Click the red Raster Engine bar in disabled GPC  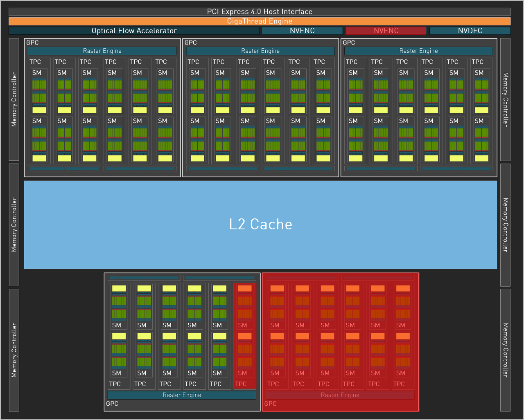click(340, 395)
